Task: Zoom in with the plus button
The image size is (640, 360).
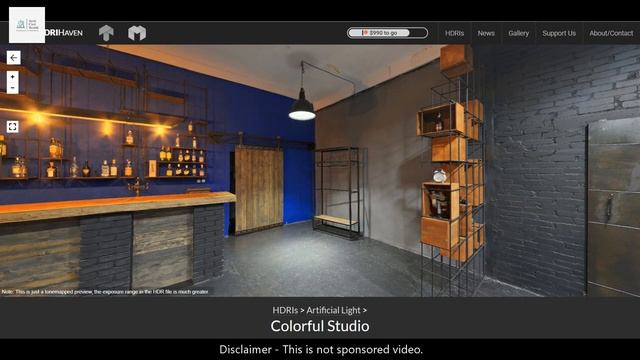Action: (13, 77)
